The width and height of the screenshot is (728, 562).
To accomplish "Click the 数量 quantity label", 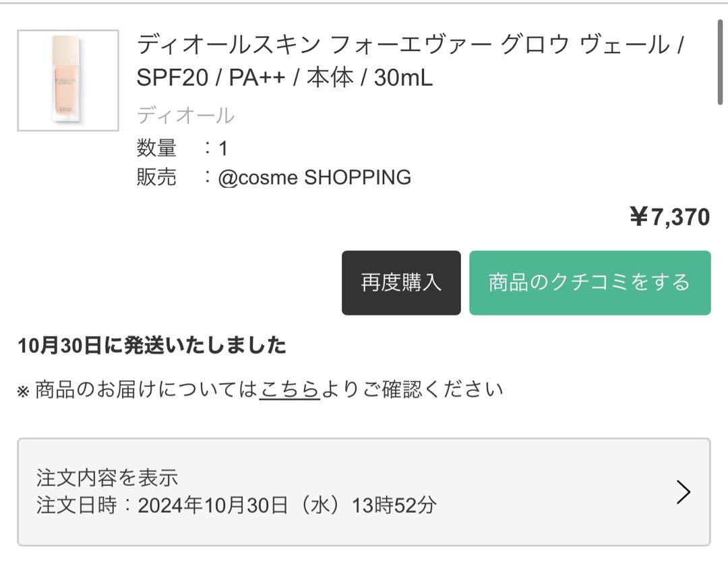I will point(156,148).
